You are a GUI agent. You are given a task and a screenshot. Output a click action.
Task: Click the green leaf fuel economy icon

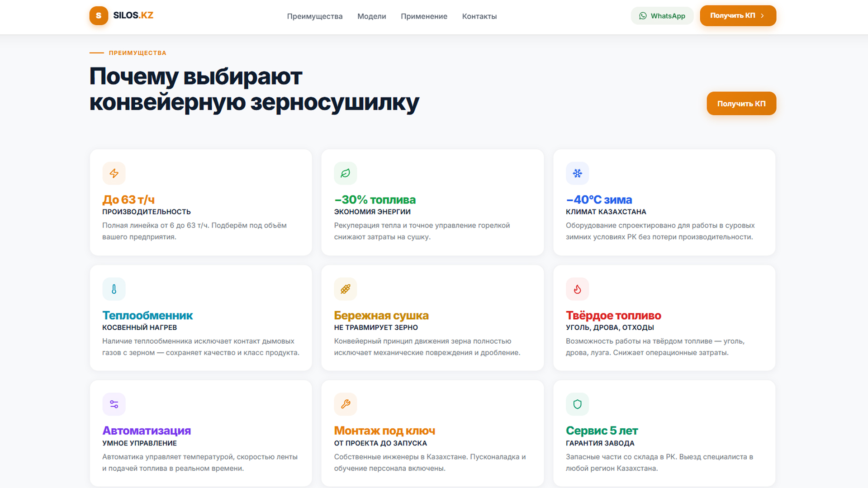point(346,173)
